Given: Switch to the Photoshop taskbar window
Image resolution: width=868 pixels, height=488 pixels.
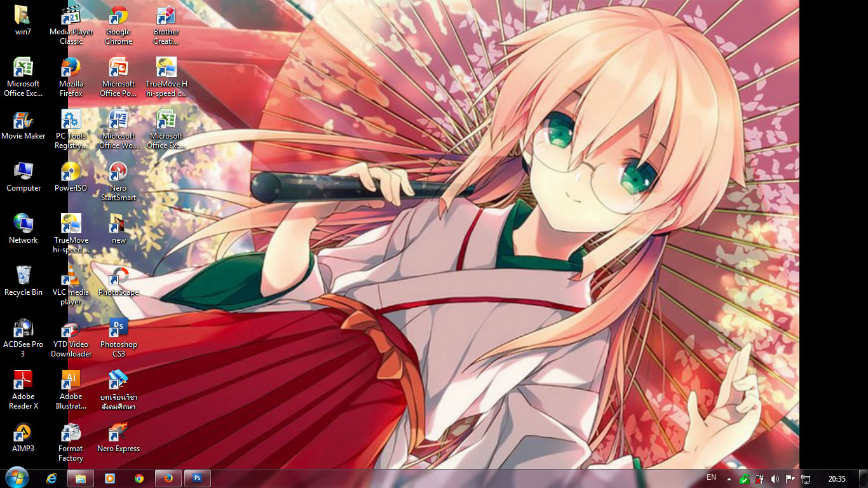Looking at the screenshot, I should [198, 478].
